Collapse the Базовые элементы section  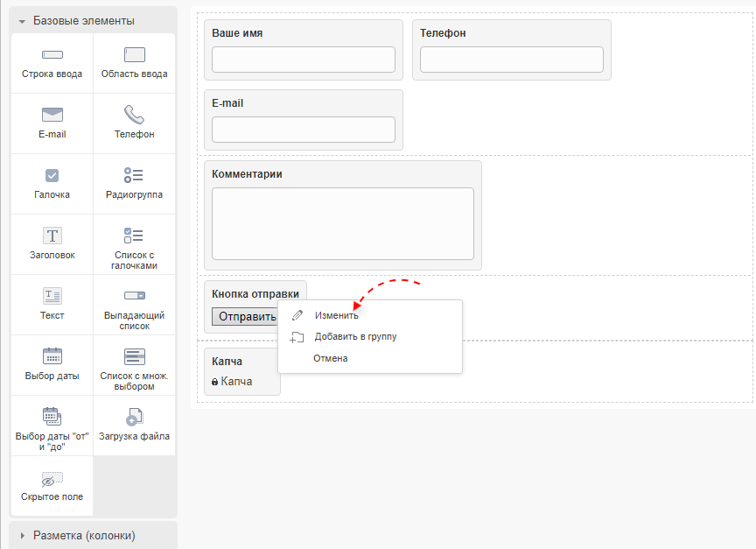(84, 20)
